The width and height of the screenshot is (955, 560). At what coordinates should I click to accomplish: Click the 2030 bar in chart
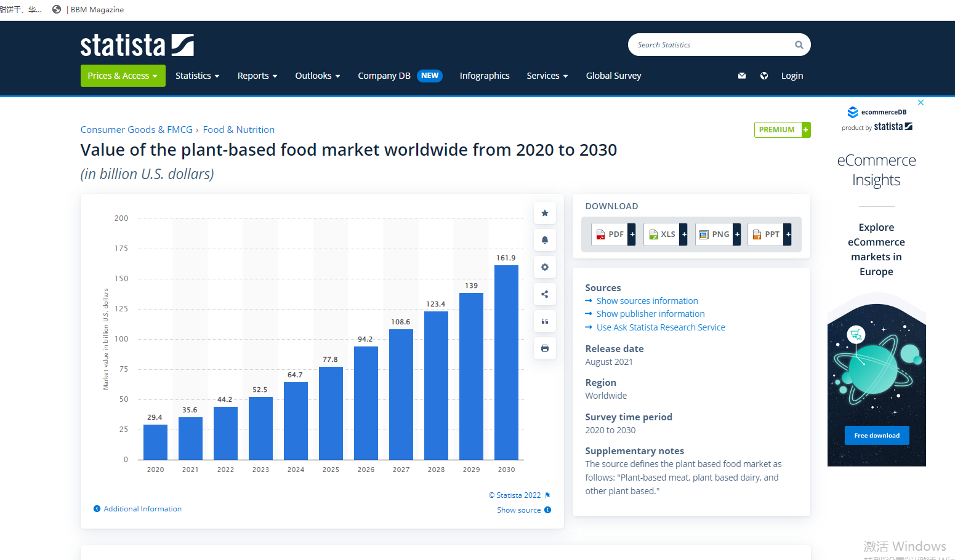coord(506,362)
